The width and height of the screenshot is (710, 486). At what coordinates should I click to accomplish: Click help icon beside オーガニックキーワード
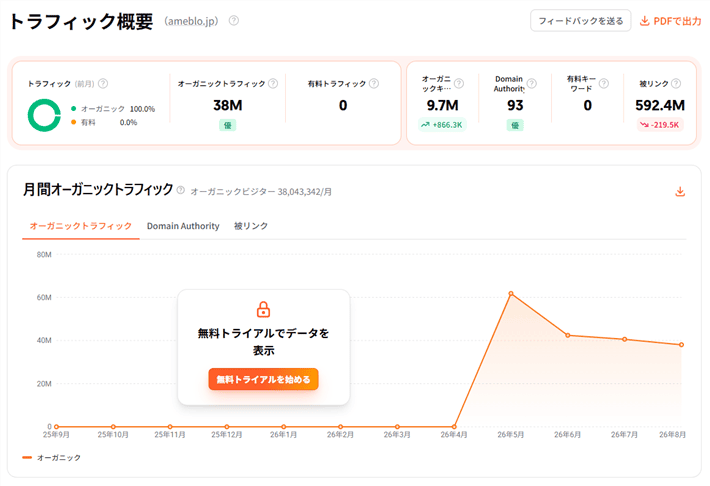pos(459,83)
